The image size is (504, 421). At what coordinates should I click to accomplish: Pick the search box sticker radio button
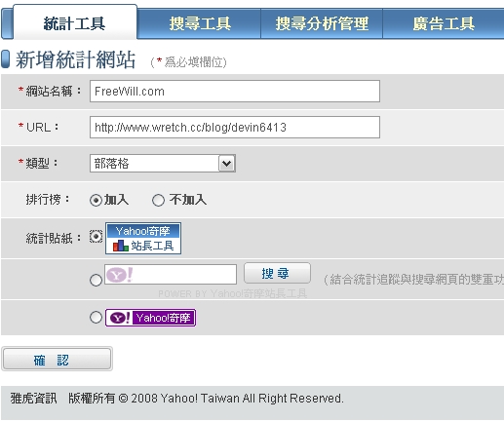click(96, 280)
